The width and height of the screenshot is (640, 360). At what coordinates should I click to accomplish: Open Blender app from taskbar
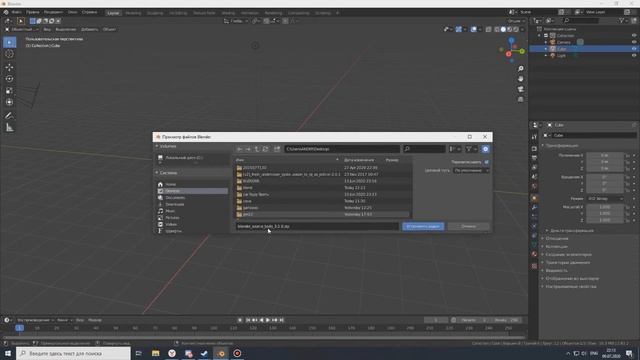(x=221, y=353)
